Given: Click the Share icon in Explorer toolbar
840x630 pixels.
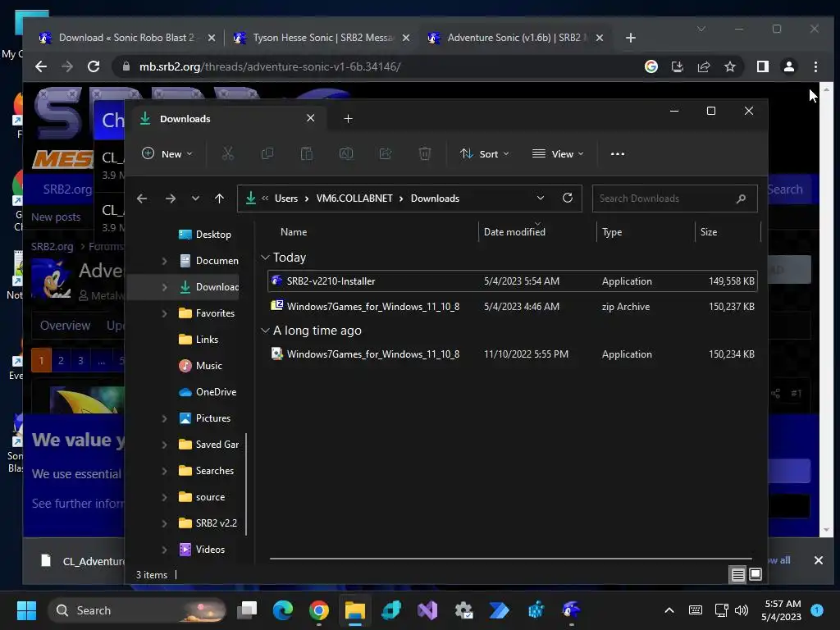Looking at the screenshot, I should point(386,153).
